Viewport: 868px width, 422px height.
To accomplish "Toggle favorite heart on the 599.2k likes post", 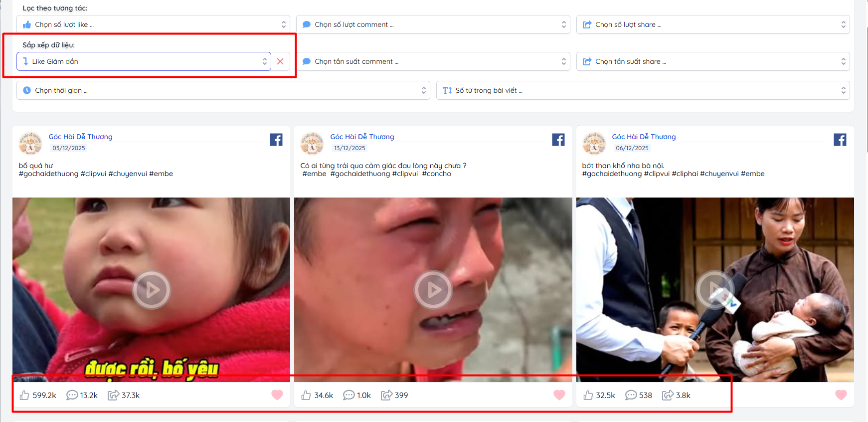I will pos(277,395).
